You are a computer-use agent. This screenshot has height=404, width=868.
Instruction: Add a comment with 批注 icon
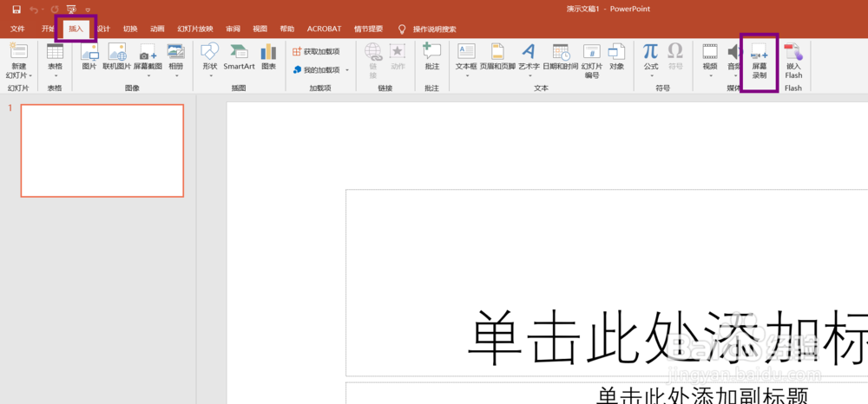431,57
